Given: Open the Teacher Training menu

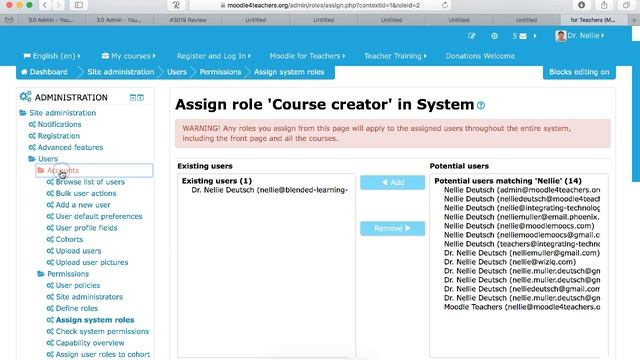Looking at the screenshot, I should [395, 56].
